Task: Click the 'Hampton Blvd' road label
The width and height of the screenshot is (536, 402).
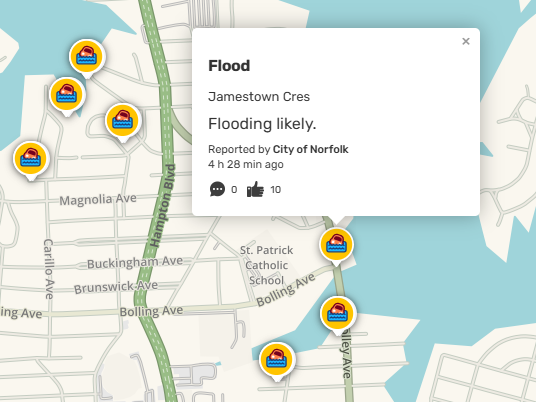Action: [x=163, y=205]
